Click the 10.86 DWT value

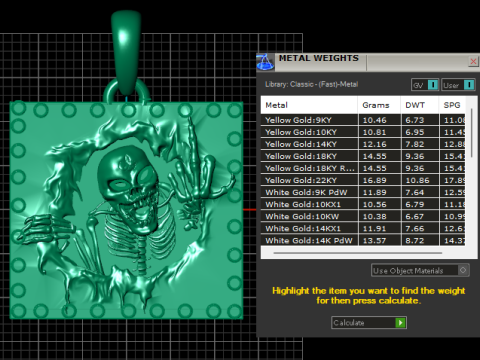[x=417, y=180]
